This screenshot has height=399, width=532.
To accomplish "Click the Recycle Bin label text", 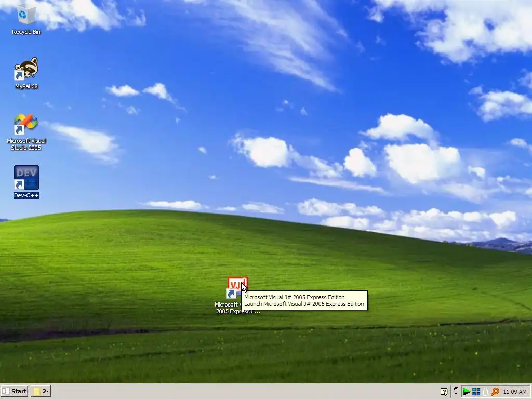I will click(26, 32).
